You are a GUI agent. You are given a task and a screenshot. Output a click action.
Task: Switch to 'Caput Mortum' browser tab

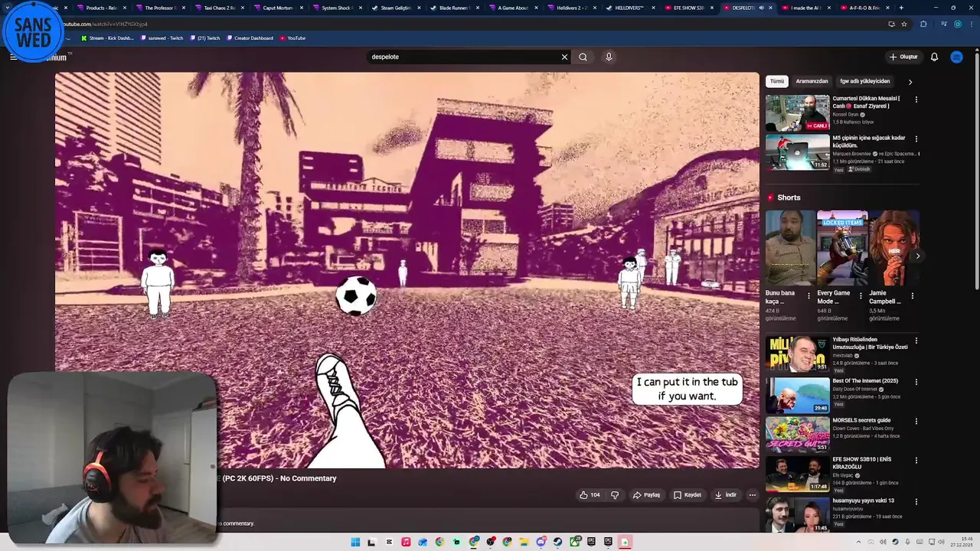[x=277, y=8]
